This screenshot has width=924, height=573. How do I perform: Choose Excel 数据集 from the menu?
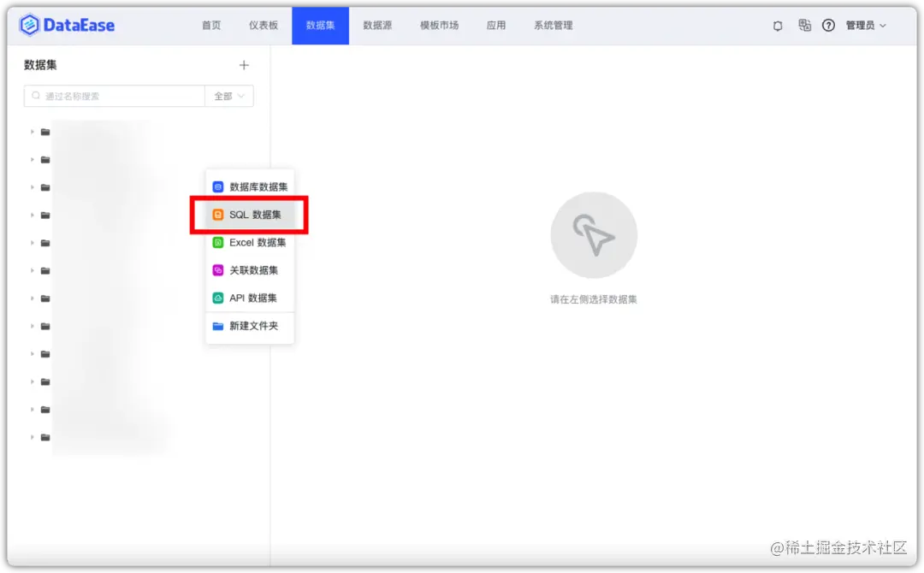click(250, 243)
